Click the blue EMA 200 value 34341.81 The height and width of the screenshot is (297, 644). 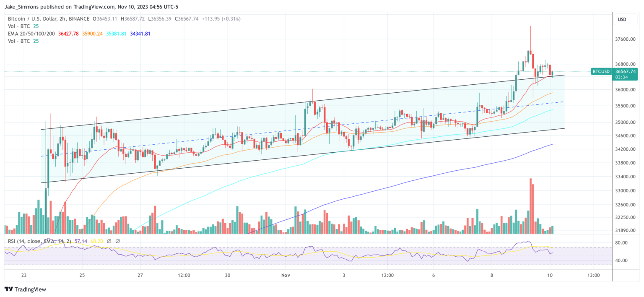[140, 33]
